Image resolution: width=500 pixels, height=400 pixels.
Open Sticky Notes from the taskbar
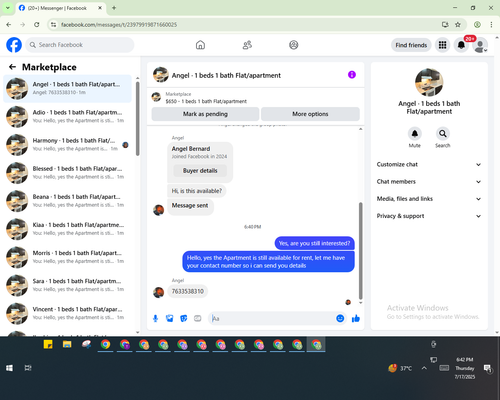point(48,345)
